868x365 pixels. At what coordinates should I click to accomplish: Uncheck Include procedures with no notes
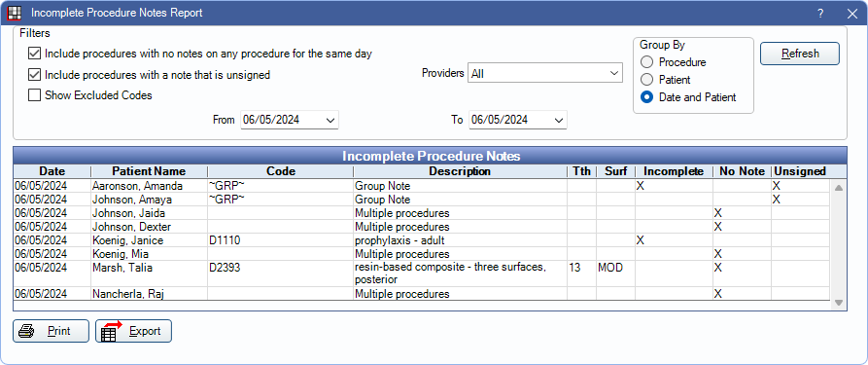34,54
